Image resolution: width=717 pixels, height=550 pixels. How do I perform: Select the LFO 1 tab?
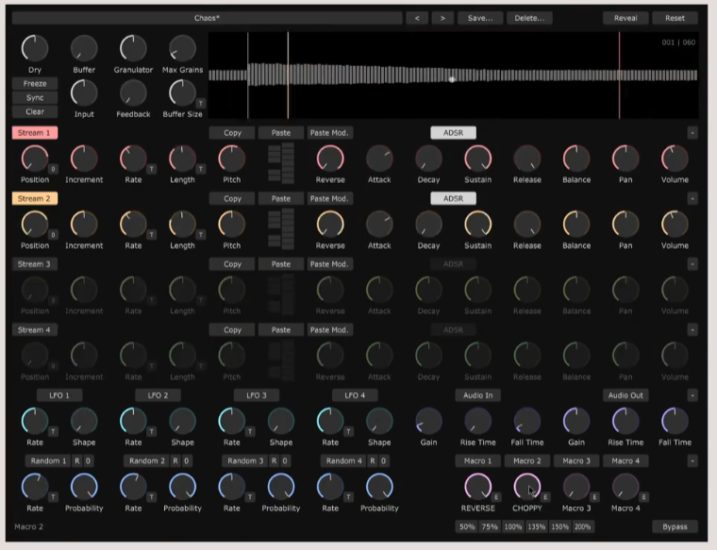coord(59,395)
